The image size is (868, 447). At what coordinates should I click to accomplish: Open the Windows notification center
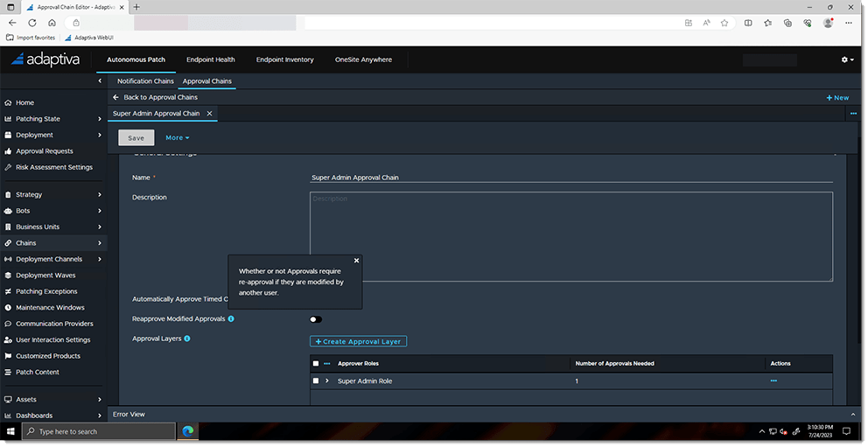[846, 431]
